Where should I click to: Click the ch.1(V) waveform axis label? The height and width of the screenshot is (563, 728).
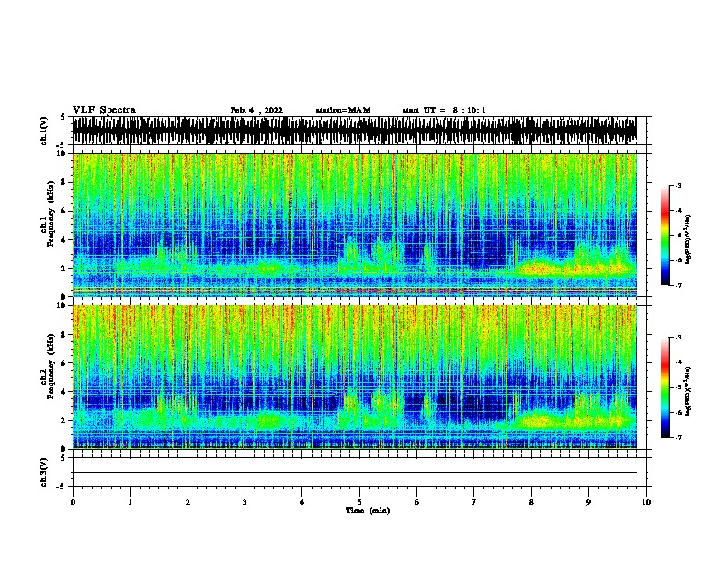coord(44,131)
